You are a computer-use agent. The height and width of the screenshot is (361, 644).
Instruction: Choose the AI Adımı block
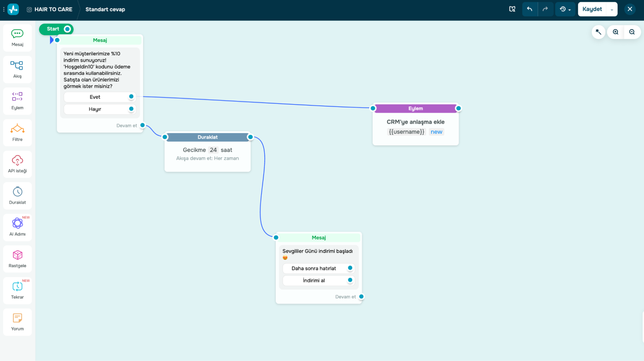click(x=17, y=227)
